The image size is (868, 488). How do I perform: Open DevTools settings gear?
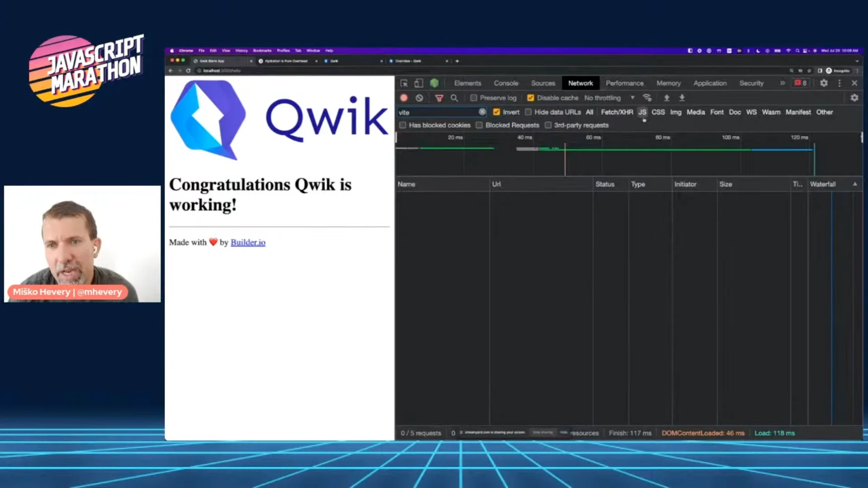[824, 83]
